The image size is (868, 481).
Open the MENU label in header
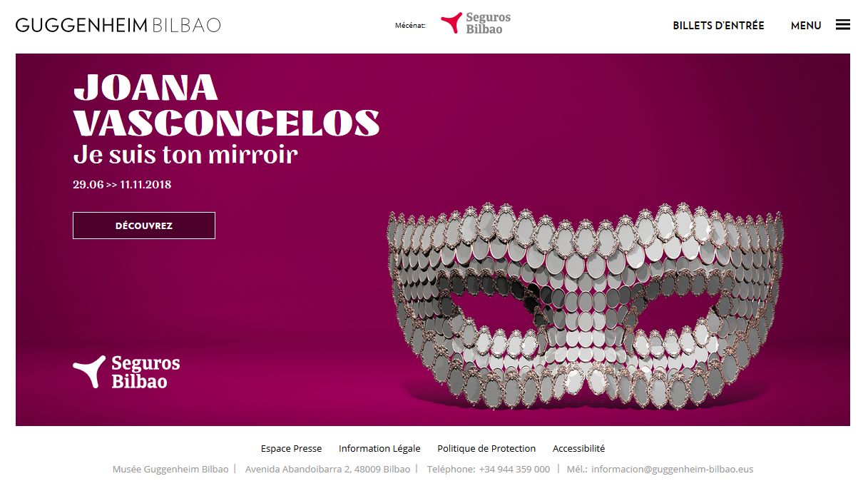[x=806, y=26]
